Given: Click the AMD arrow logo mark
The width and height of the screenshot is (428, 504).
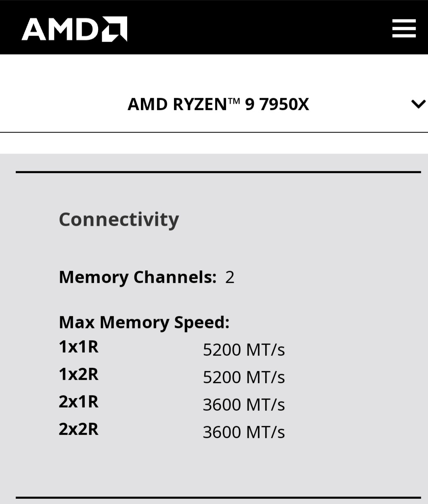Looking at the screenshot, I should [114, 28].
